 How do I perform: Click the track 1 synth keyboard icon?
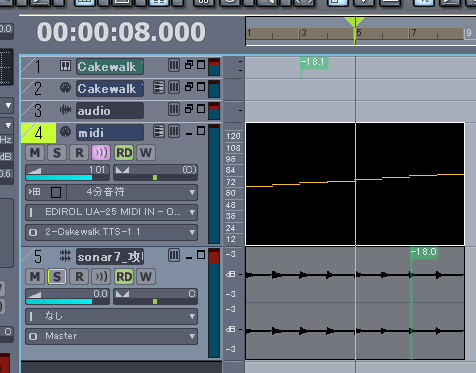pyautogui.click(x=65, y=66)
